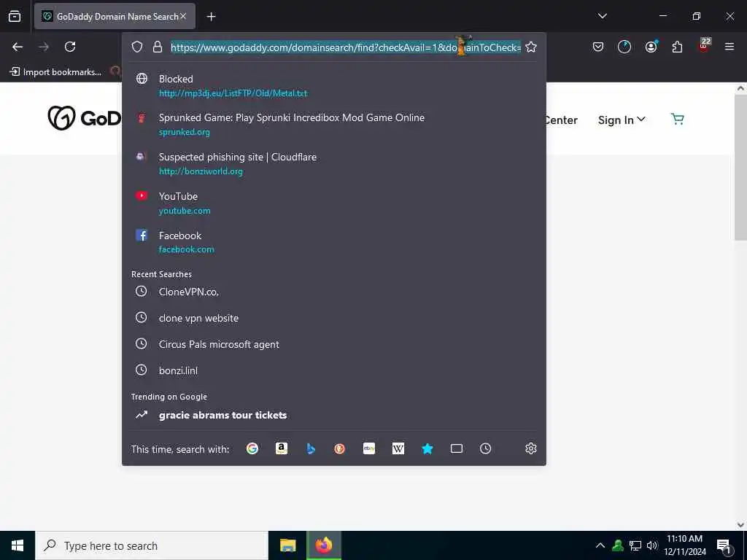Open a new tab with plus button

[x=211, y=17]
